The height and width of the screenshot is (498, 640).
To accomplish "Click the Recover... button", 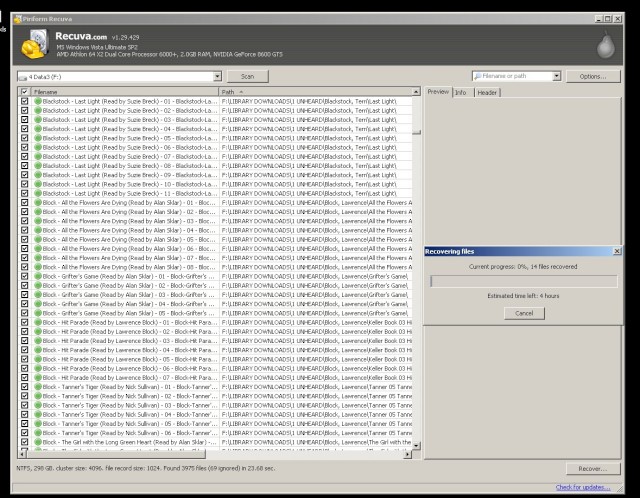I will pyautogui.click(x=593, y=469).
